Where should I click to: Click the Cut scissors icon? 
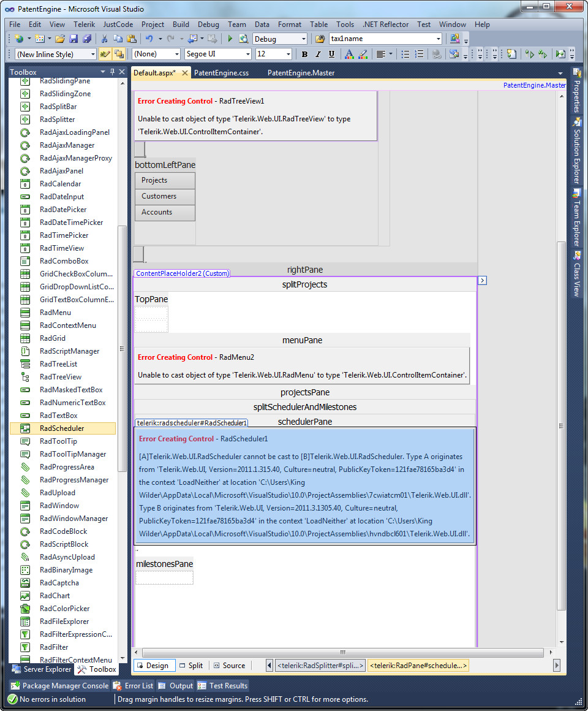click(104, 39)
